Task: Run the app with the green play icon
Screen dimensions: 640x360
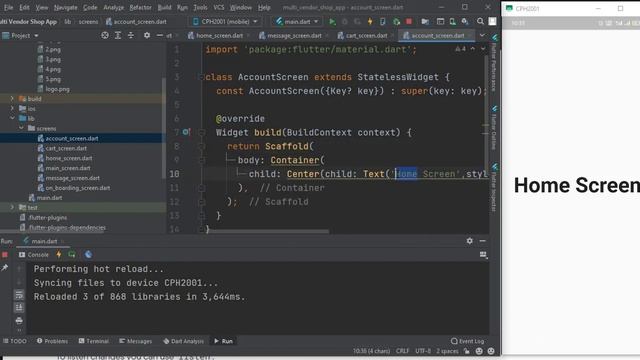Action: click(x=332, y=22)
